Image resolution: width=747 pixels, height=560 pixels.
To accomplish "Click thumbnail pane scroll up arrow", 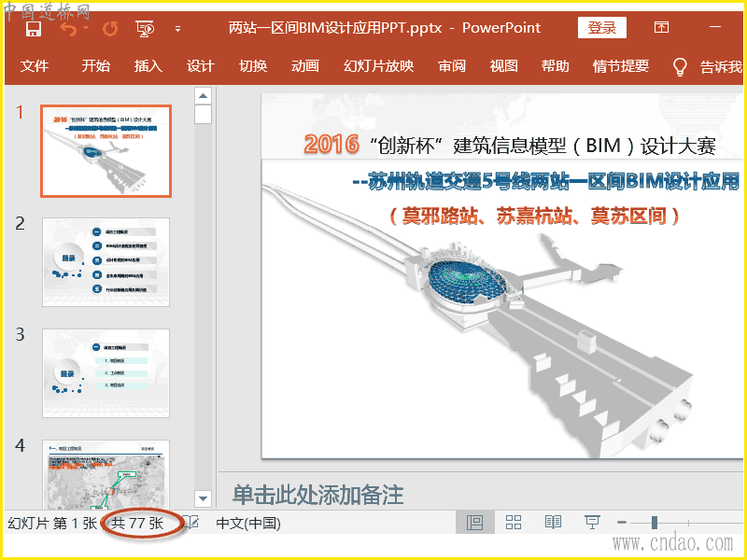I will coord(203,96).
